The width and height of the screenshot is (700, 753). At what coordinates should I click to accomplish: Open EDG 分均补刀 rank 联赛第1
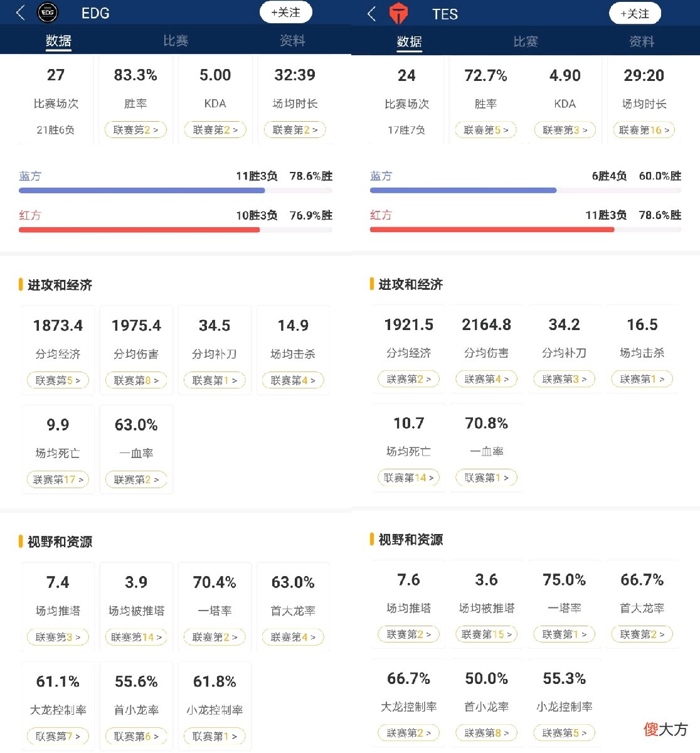215,380
